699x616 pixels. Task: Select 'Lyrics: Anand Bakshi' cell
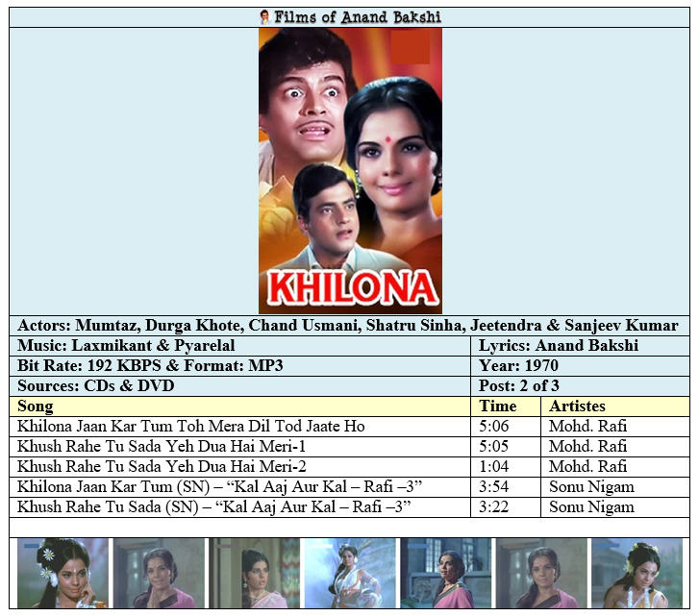pos(580,346)
